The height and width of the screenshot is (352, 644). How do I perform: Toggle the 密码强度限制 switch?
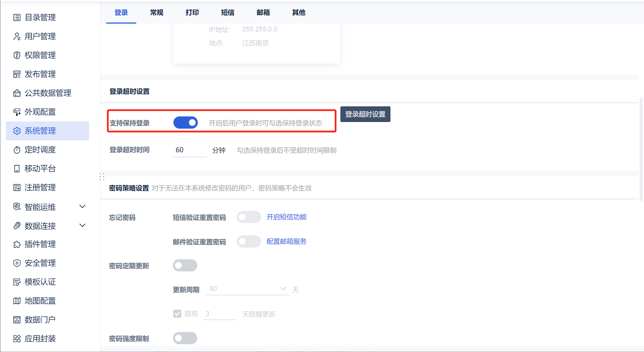coord(185,338)
